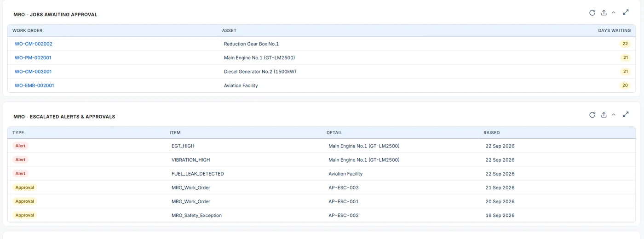Refresh the Escalated Alerts & Approvals panel

592,115
